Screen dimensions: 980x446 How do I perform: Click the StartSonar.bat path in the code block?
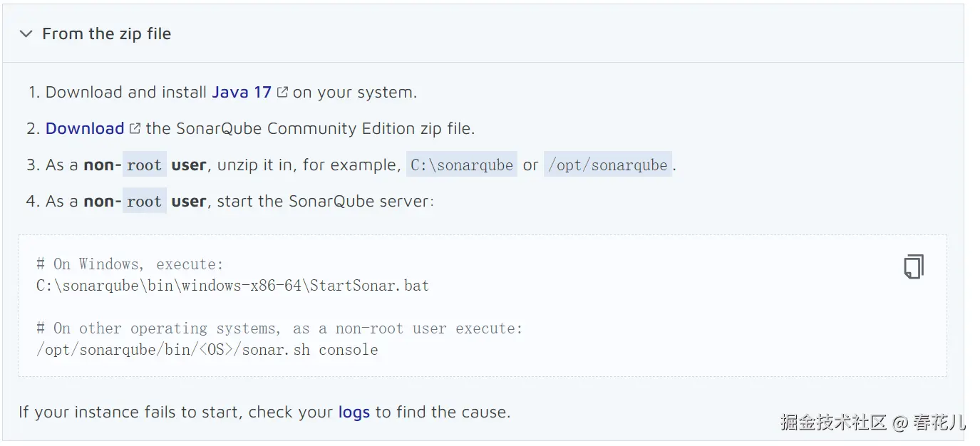[x=232, y=285]
